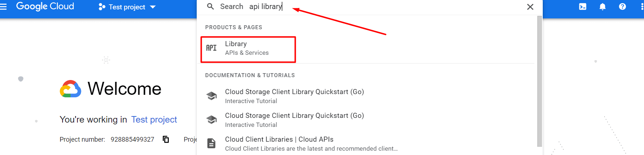Click the API icon beside Library
The height and width of the screenshot is (155, 644).
click(211, 48)
